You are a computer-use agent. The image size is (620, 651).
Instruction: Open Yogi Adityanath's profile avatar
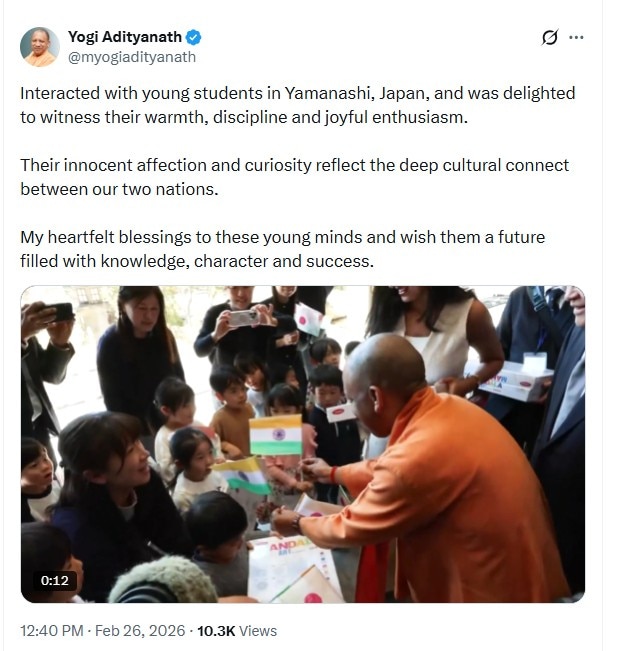click(x=40, y=47)
